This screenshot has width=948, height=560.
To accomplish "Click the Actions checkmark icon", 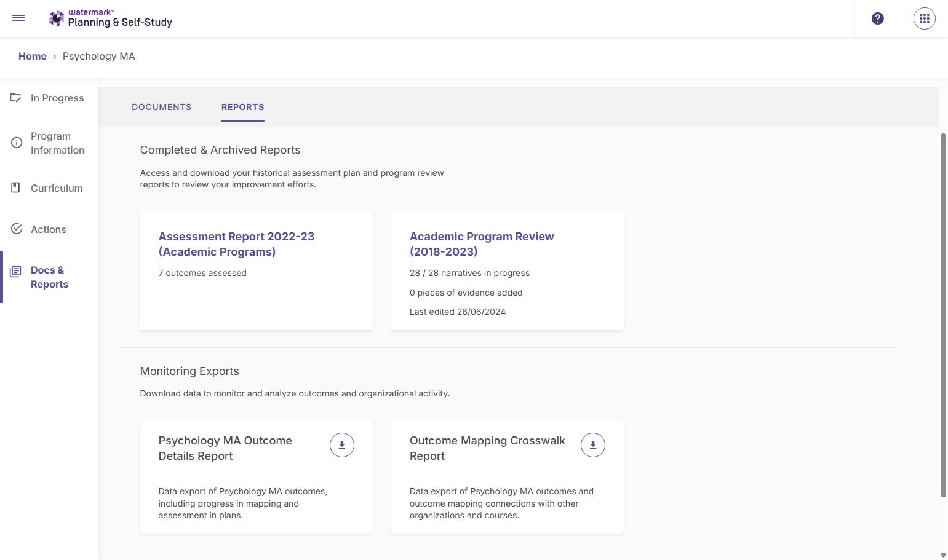I will [x=17, y=229].
